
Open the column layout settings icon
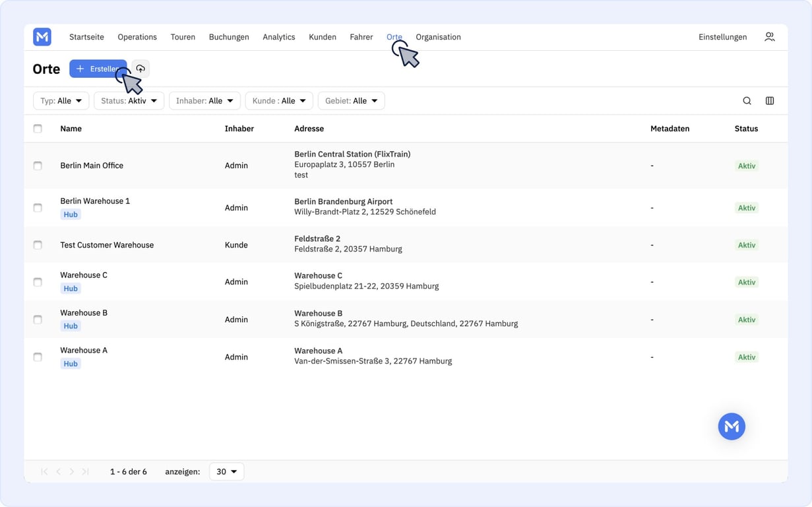click(x=770, y=101)
